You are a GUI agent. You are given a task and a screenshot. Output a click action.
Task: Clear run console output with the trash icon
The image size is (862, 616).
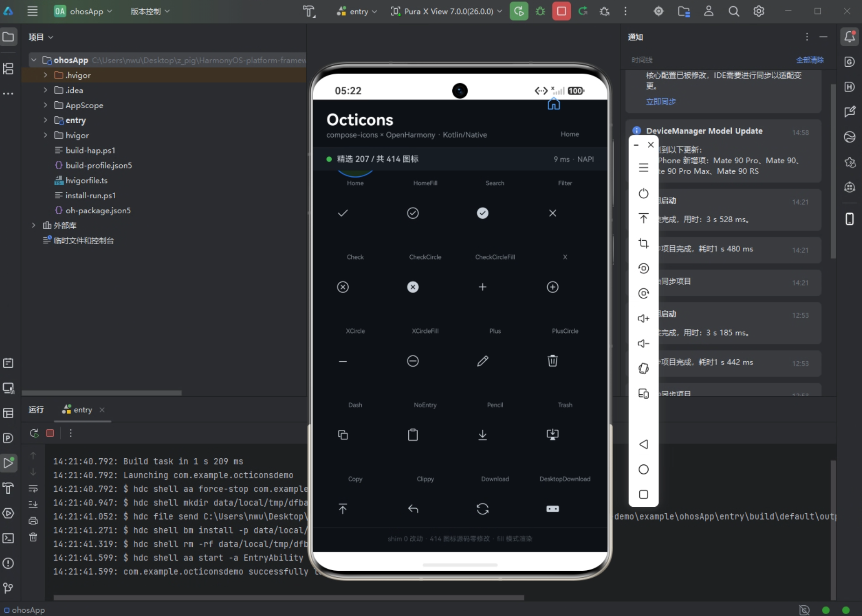(x=33, y=537)
